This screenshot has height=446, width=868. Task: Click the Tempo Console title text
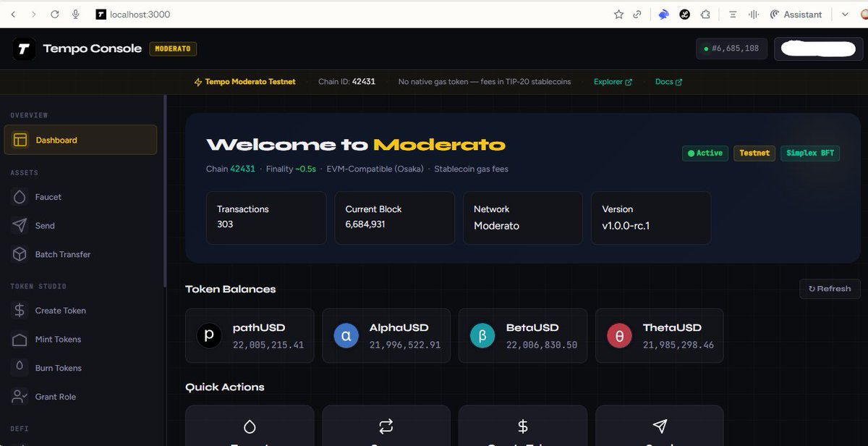pyautogui.click(x=93, y=49)
